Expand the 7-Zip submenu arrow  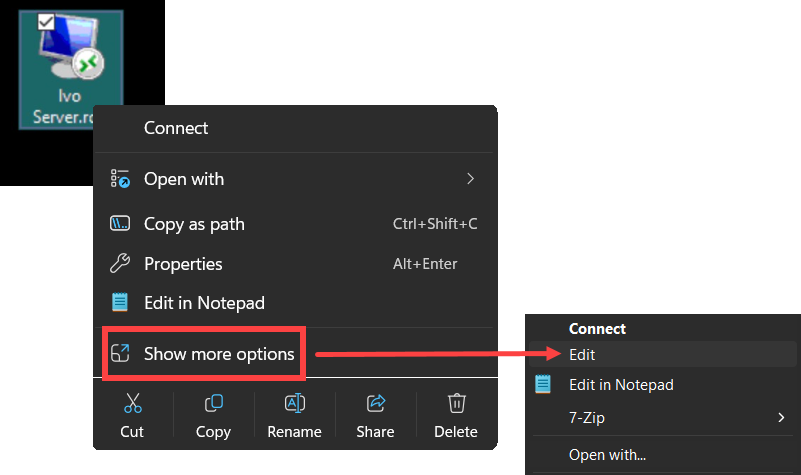(781, 418)
